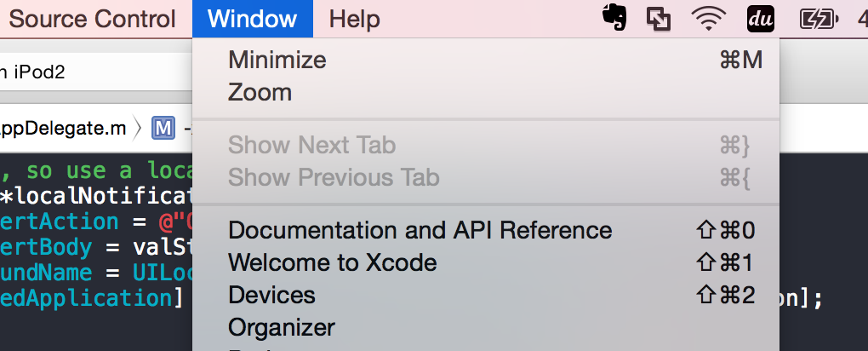Open the Organizer window
This screenshot has height=351, width=868.
tap(486, 327)
